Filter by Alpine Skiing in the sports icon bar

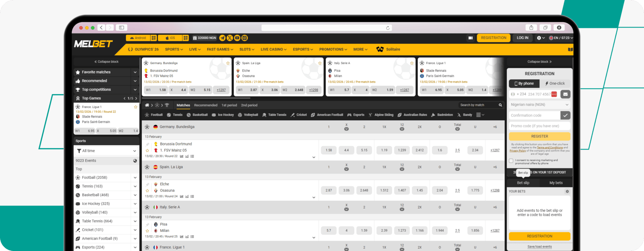(x=381, y=115)
